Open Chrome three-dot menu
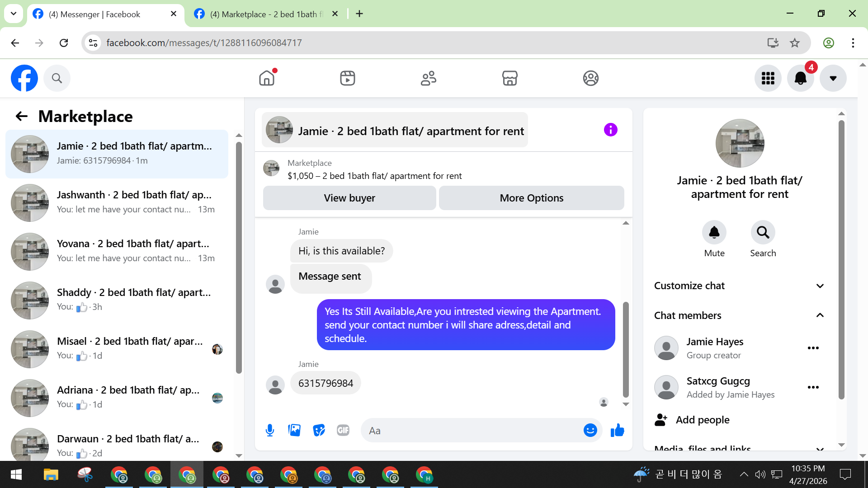This screenshot has height=488, width=868. tap(853, 43)
